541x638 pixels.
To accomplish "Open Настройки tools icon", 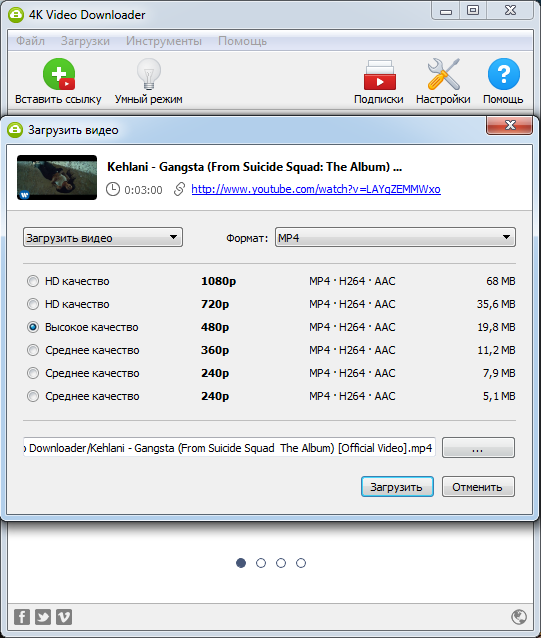I will click(x=443, y=74).
